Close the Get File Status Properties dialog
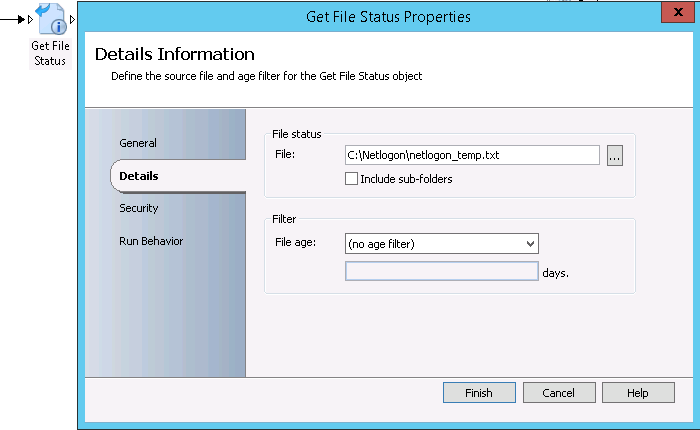Screen dimensions: 700x430 [x=678, y=12]
